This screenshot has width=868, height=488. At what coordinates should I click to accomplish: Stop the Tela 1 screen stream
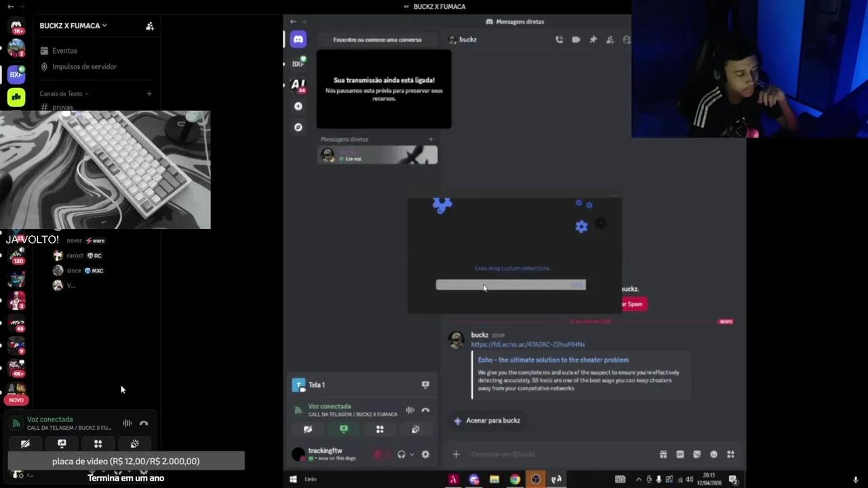pos(425,384)
